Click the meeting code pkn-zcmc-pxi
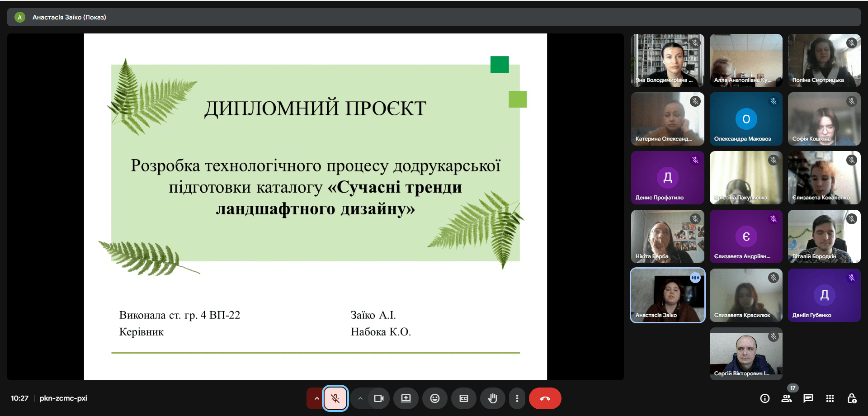The width and height of the screenshot is (868, 416). pos(63,398)
